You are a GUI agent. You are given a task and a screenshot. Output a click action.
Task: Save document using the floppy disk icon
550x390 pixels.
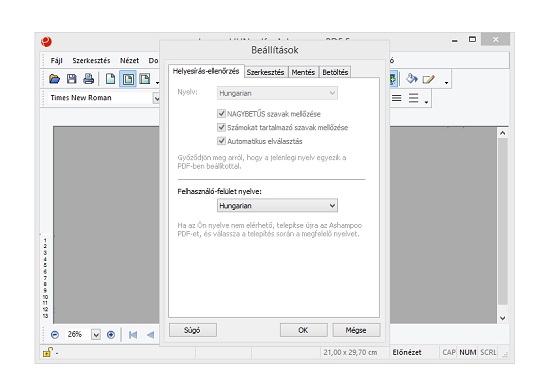pyautogui.click(x=72, y=79)
